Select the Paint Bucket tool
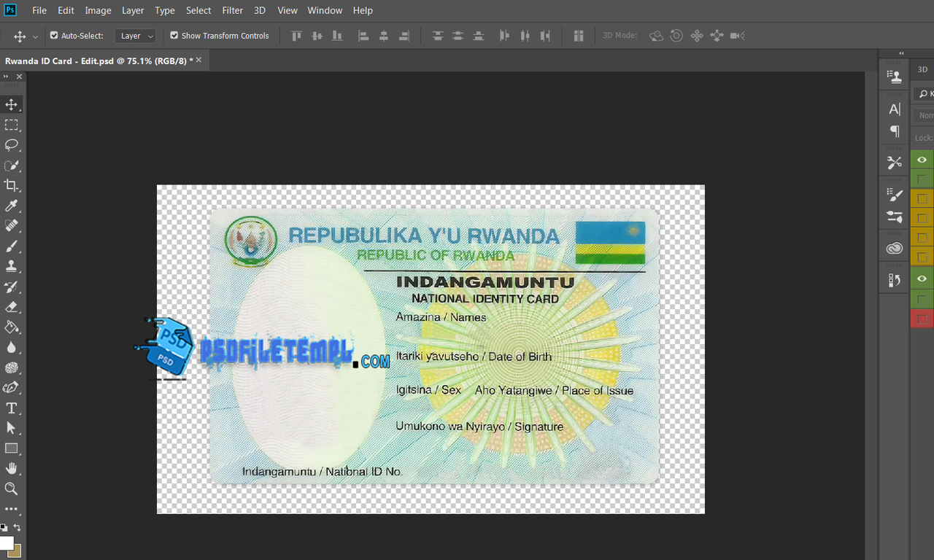Viewport: 934px width, 560px height. 12,327
